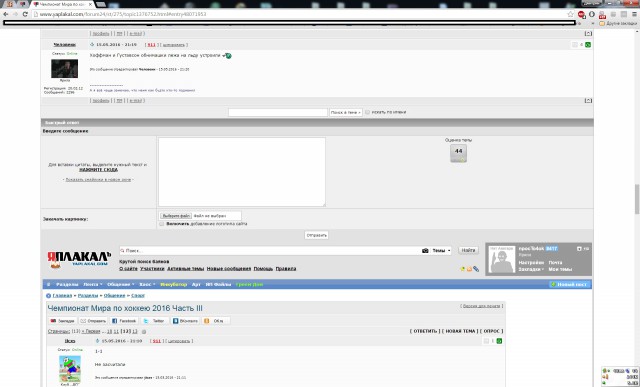Open the Участники link
The height and width of the screenshot is (387, 640).
(152, 269)
